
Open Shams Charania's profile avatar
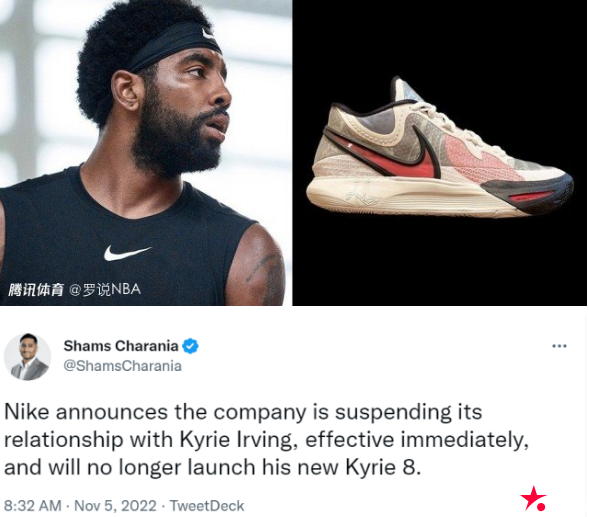pyautogui.click(x=27, y=357)
